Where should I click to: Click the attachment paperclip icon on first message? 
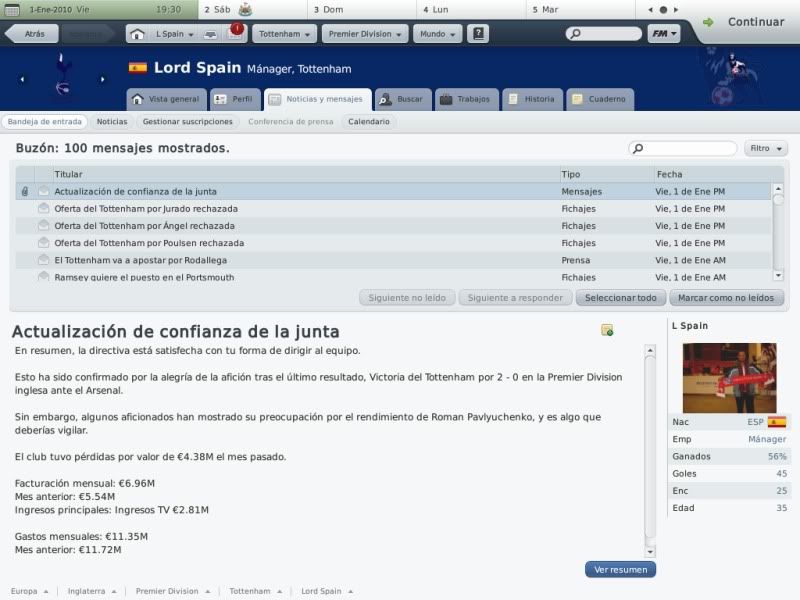point(25,191)
